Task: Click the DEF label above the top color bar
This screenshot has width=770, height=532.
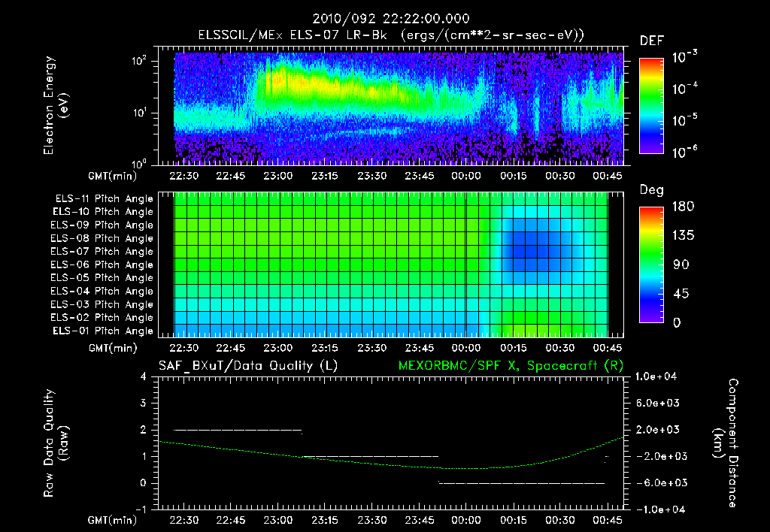Action: 651,41
